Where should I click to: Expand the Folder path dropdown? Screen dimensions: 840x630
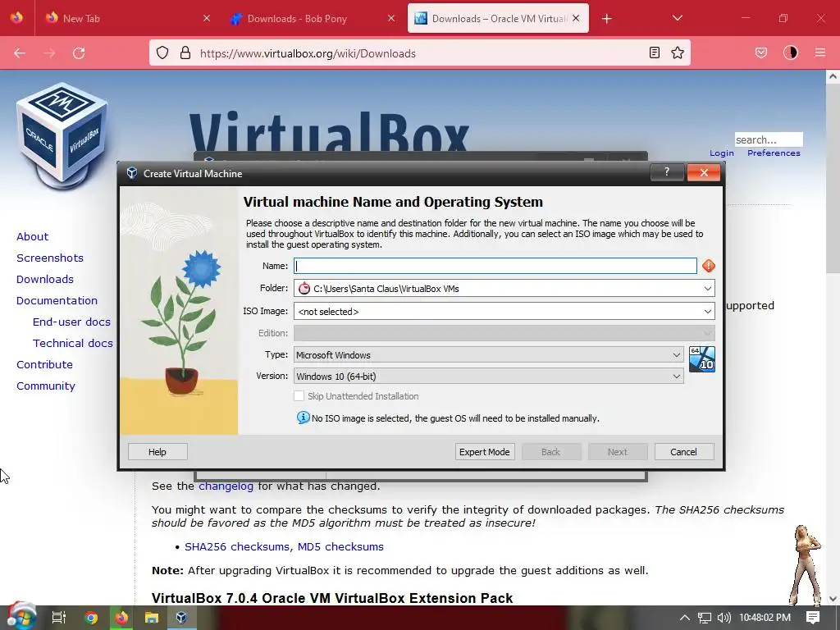[x=708, y=288]
